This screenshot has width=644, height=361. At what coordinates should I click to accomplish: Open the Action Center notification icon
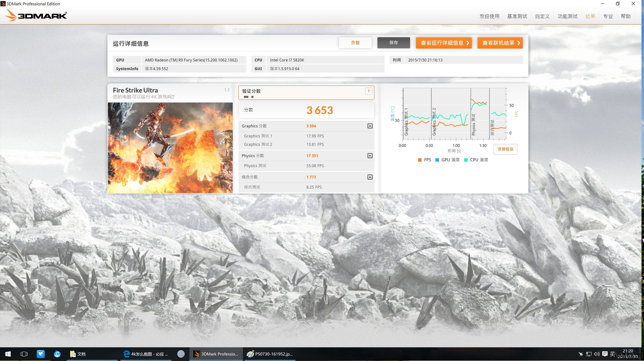(605, 354)
